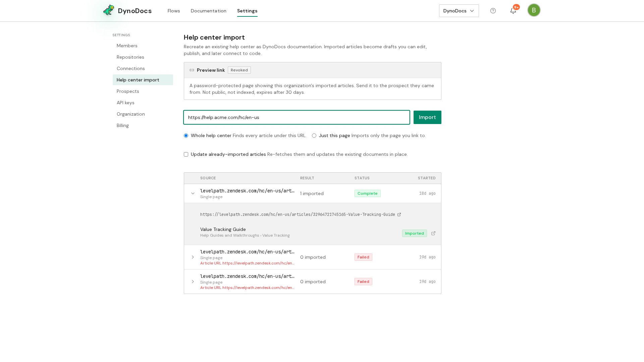Open Value Tracking Guide document icon
Viewport: 644px width, 362px height.
[433, 233]
